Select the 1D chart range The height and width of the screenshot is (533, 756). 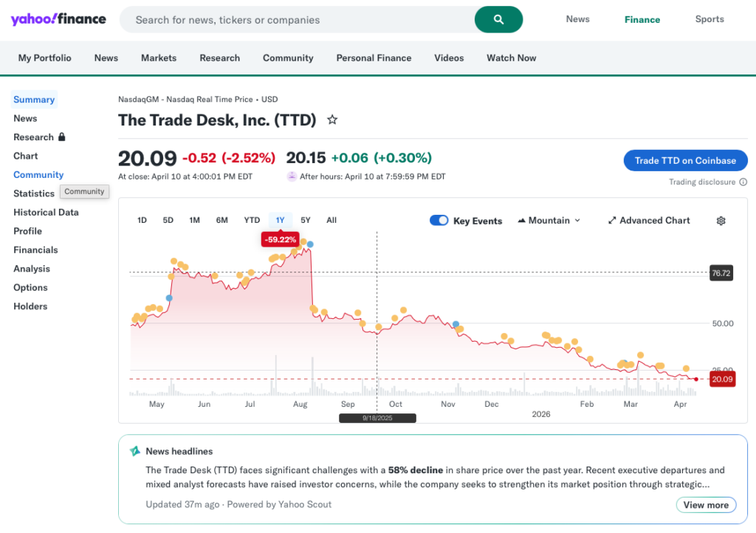pyautogui.click(x=142, y=220)
